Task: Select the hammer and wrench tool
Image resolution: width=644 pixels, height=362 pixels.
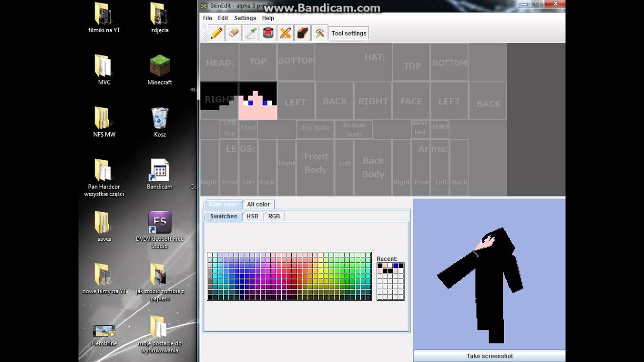Action: (x=319, y=33)
